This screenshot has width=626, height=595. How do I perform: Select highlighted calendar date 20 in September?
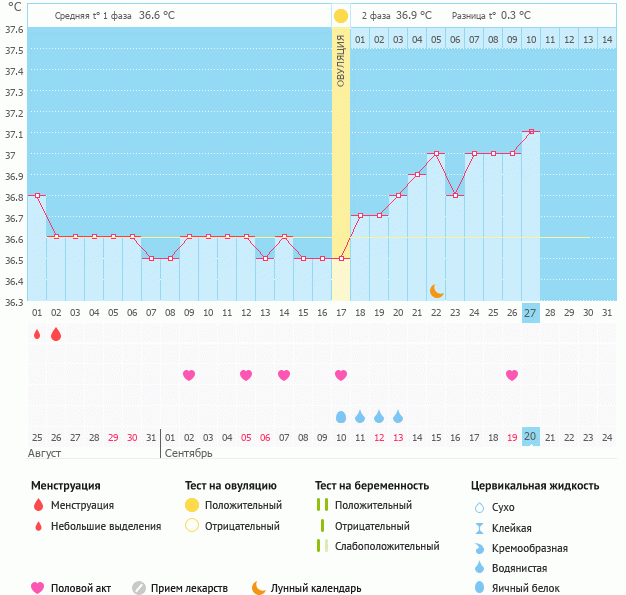click(531, 437)
